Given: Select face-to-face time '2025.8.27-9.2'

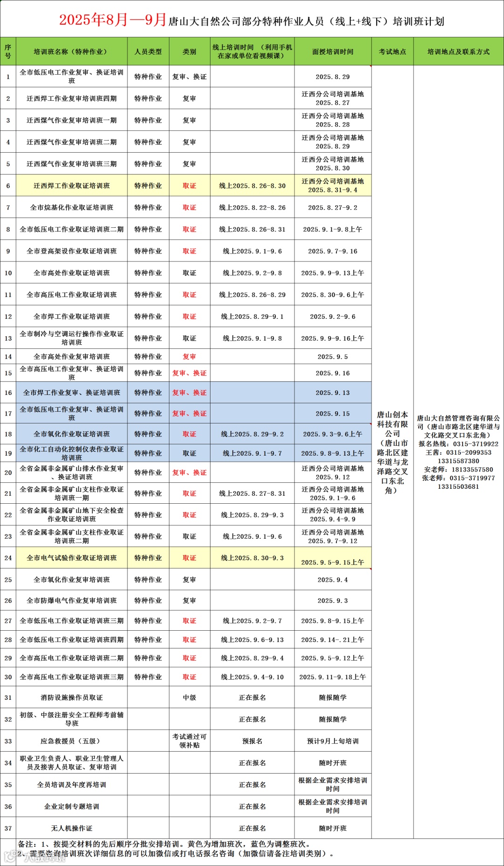Looking at the screenshot, I should pyautogui.click(x=333, y=207).
